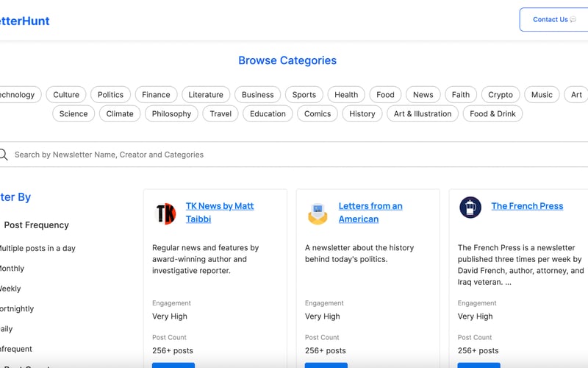The width and height of the screenshot is (588, 368).
Task: Filter by the Climate category
Action: click(120, 114)
